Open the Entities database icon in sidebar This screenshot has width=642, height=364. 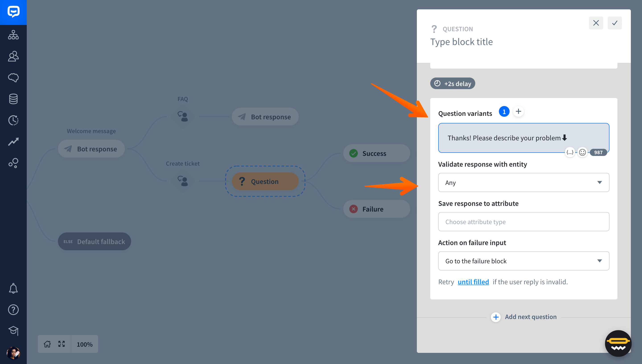coord(13,99)
